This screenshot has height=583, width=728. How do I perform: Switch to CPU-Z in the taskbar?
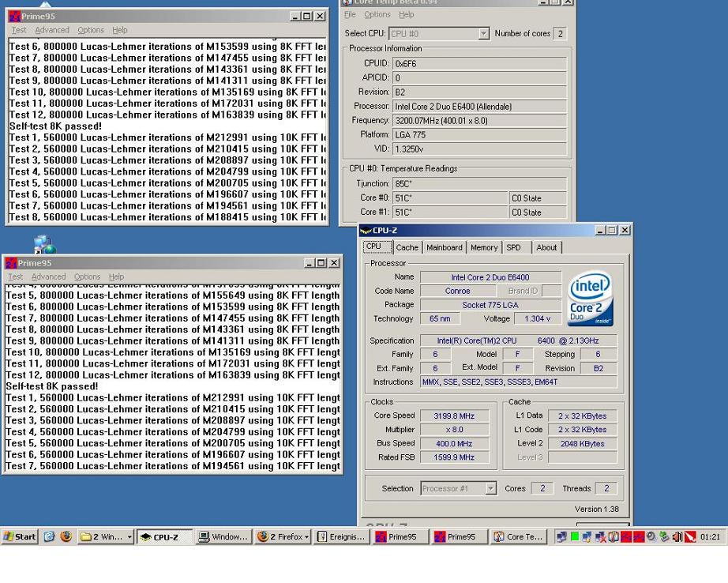(x=165, y=537)
